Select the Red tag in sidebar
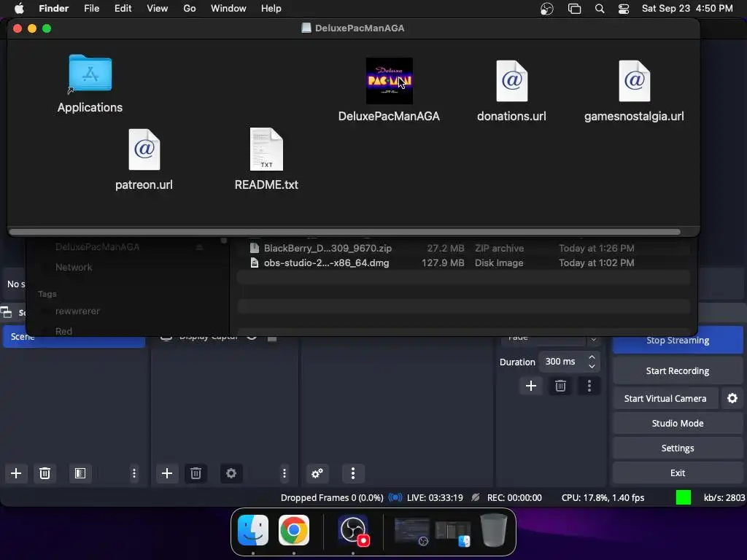Viewport: 747px width, 560px height. [x=63, y=331]
